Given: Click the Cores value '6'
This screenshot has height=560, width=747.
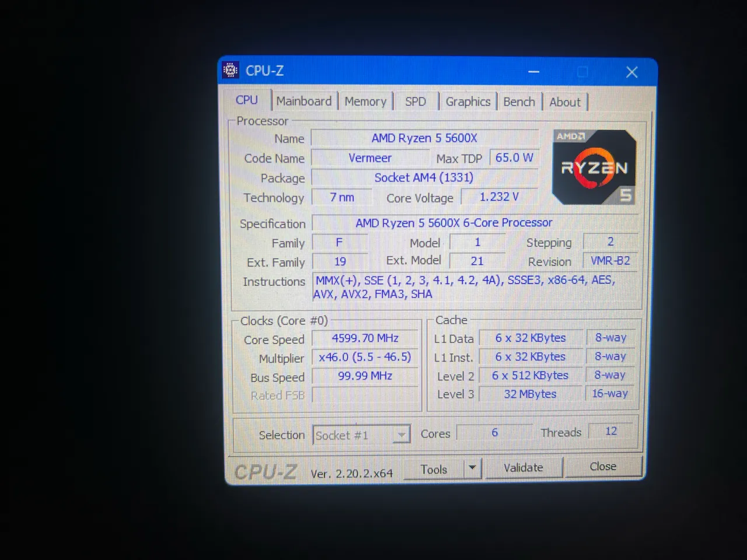Looking at the screenshot, I should (x=495, y=432).
